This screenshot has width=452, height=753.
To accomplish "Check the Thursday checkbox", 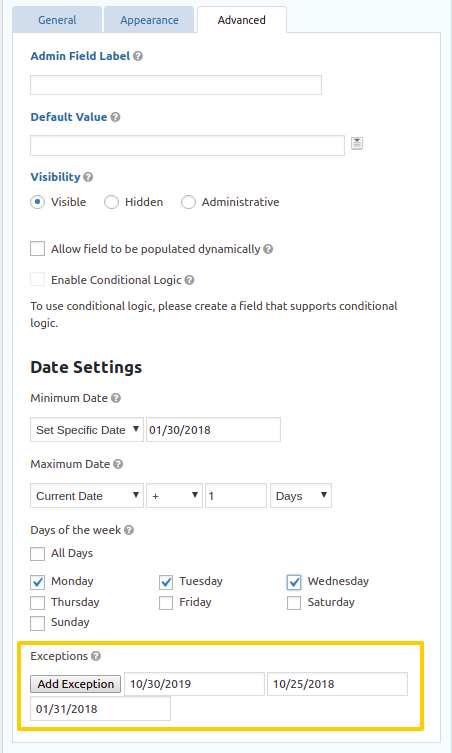I will [37, 603].
